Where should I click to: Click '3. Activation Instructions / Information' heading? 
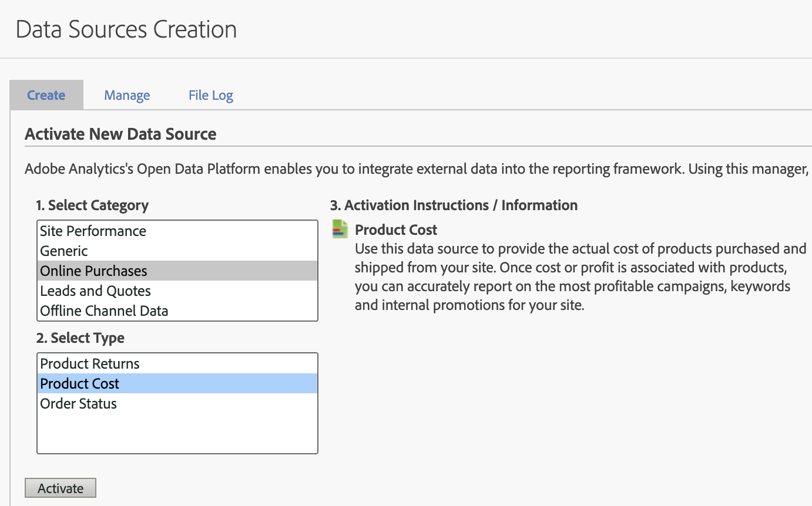pos(454,205)
